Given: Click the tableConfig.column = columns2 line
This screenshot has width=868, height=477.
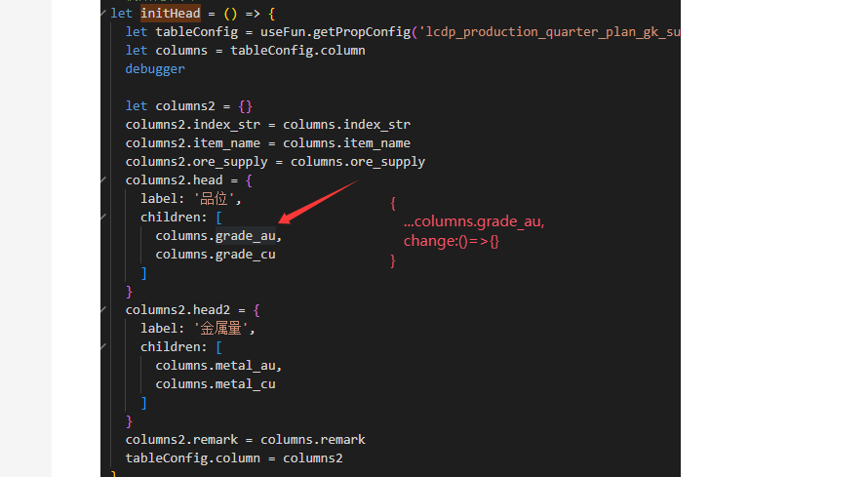Looking at the screenshot, I should coord(234,458).
